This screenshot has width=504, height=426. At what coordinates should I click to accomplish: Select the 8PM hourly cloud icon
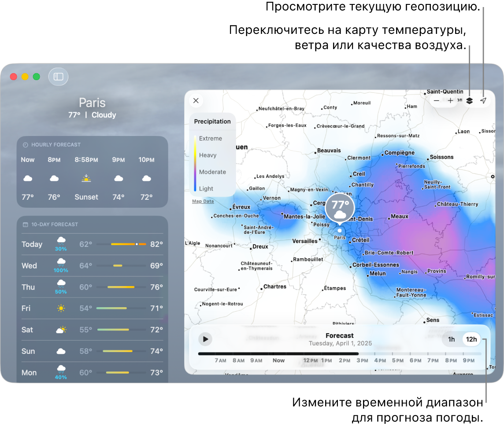tap(54, 178)
